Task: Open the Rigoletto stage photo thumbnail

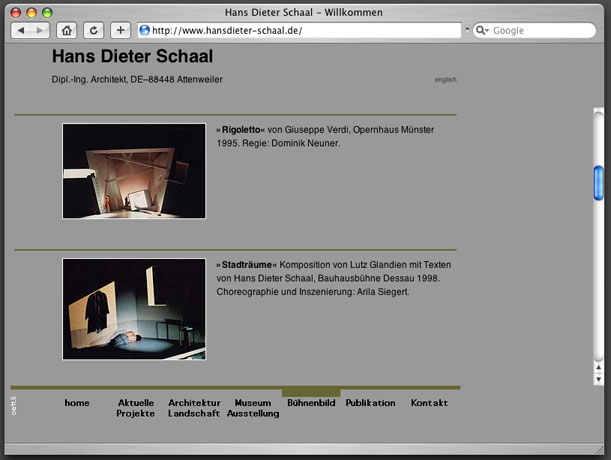Action: [134, 171]
